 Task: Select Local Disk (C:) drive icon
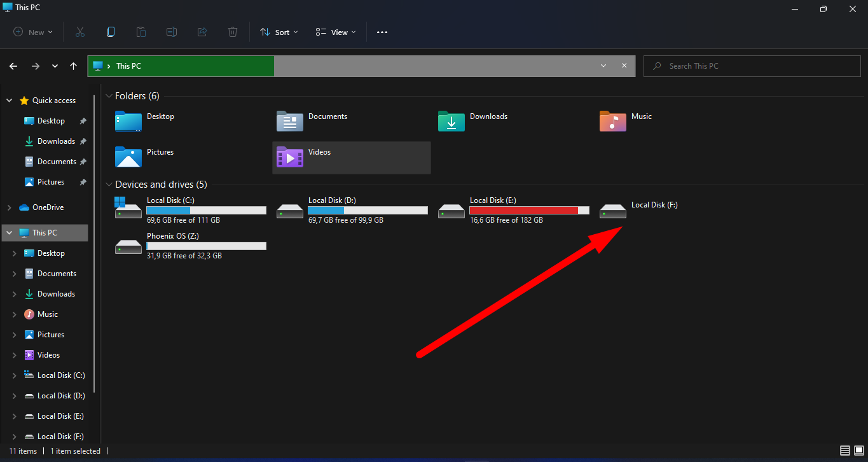tap(128, 207)
